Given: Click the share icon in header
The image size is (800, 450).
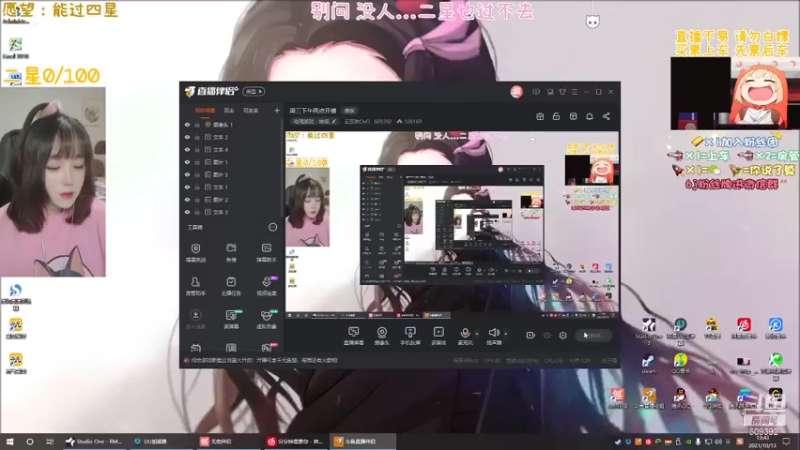Looking at the screenshot, I should pyautogui.click(x=606, y=116).
